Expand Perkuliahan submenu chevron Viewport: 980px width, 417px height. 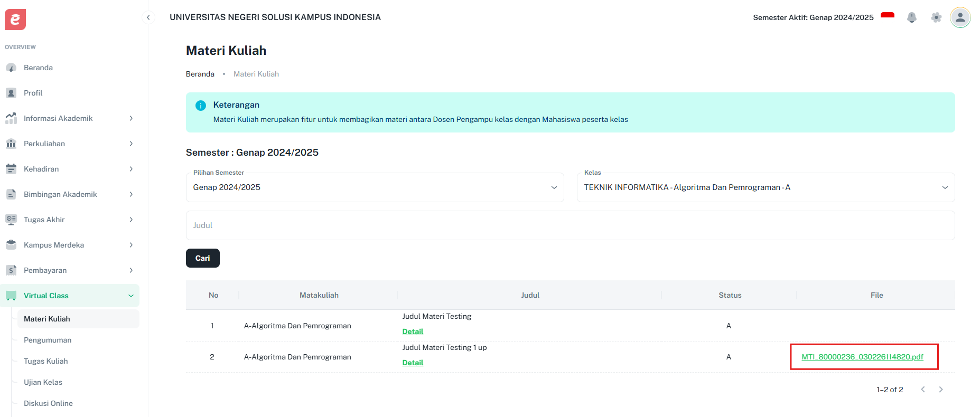point(131,144)
